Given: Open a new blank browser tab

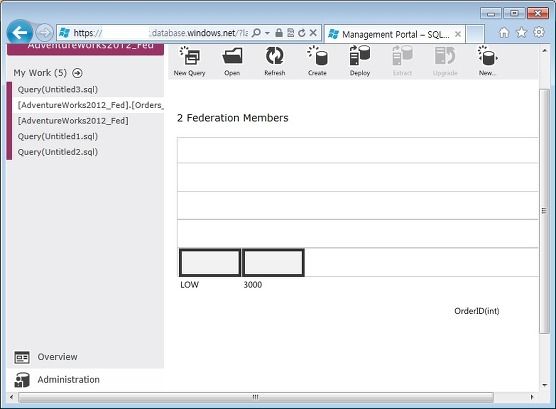Looking at the screenshot, I should 475,34.
